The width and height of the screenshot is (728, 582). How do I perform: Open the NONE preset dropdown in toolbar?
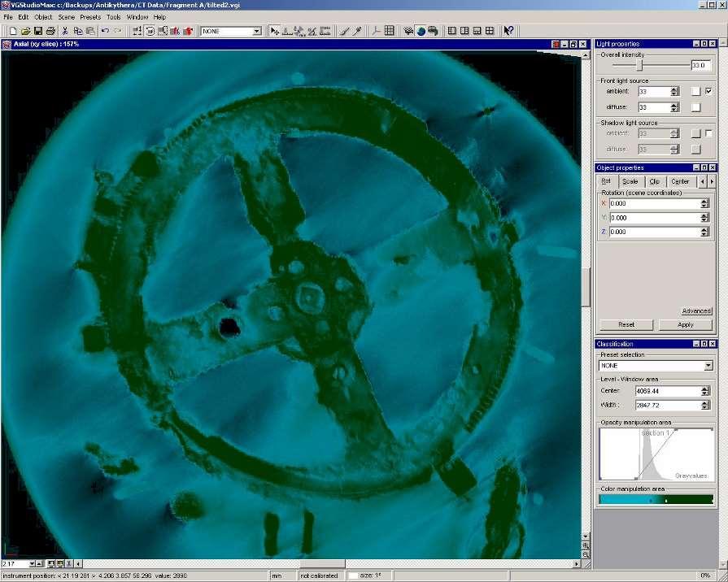[x=257, y=31]
